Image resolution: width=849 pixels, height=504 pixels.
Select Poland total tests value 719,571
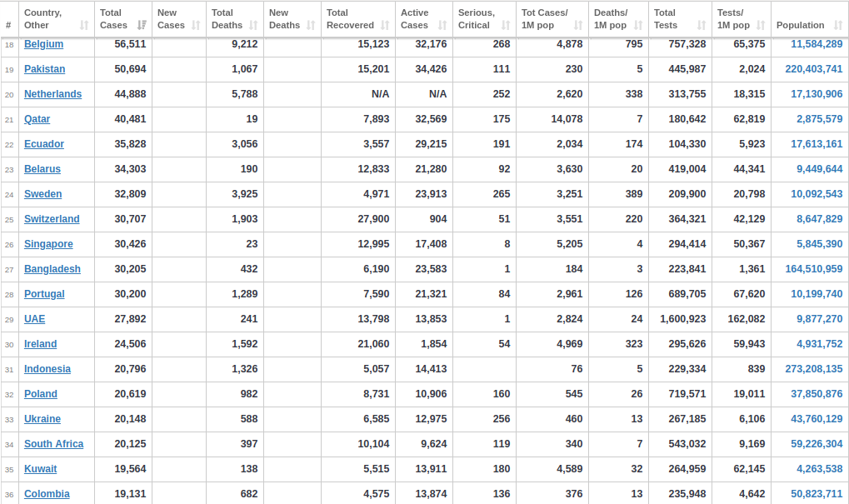pos(687,393)
